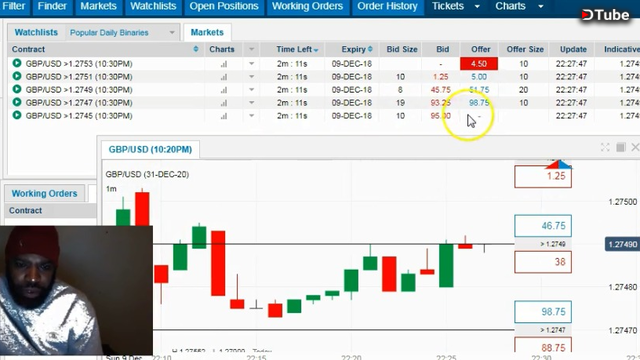The image size is (640, 360).
Task: Click the 51.75 offer price
Action: click(x=479, y=90)
